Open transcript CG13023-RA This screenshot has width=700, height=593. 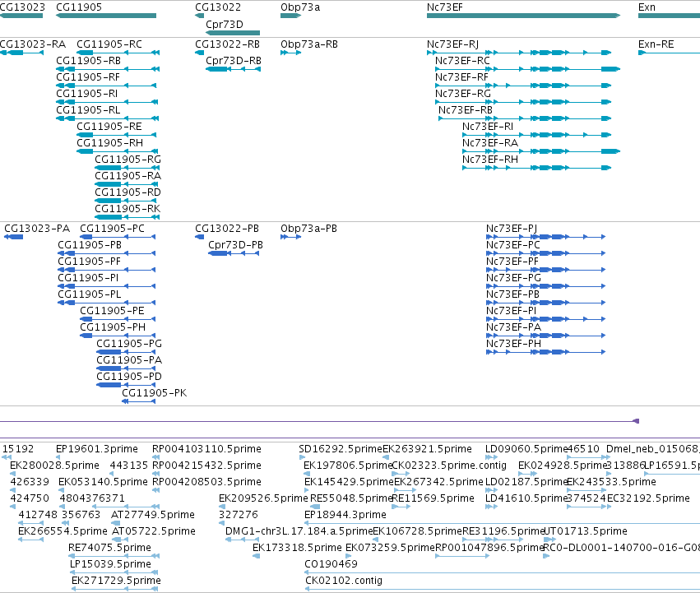33,44
